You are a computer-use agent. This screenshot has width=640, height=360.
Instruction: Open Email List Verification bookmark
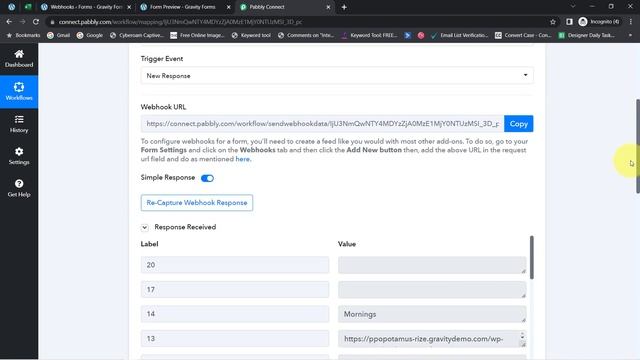coord(459,35)
